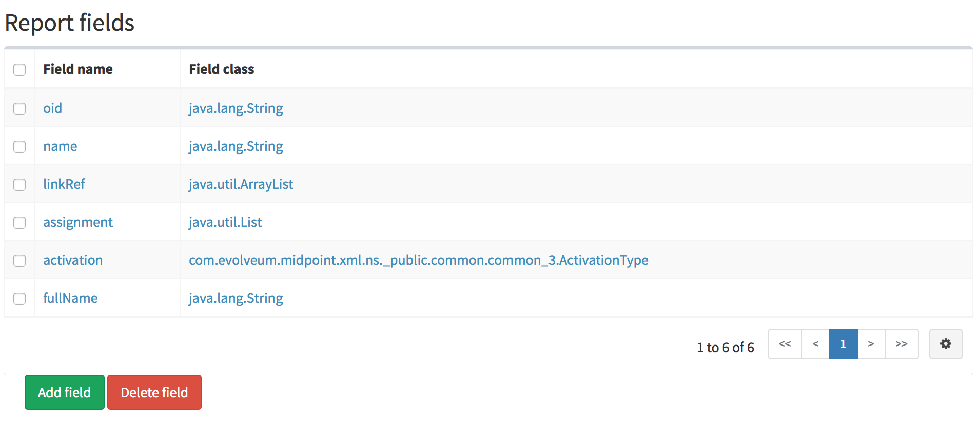Jump to the last page (>>)
Viewport: 980px width, 422px height.
pos(901,344)
